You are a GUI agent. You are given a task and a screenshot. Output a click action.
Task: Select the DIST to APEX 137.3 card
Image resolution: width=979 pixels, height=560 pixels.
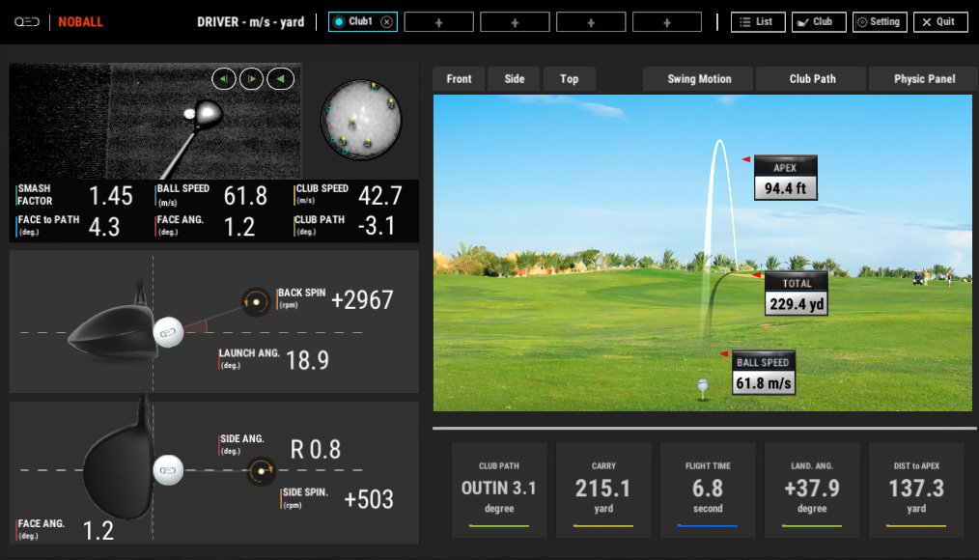point(916,490)
